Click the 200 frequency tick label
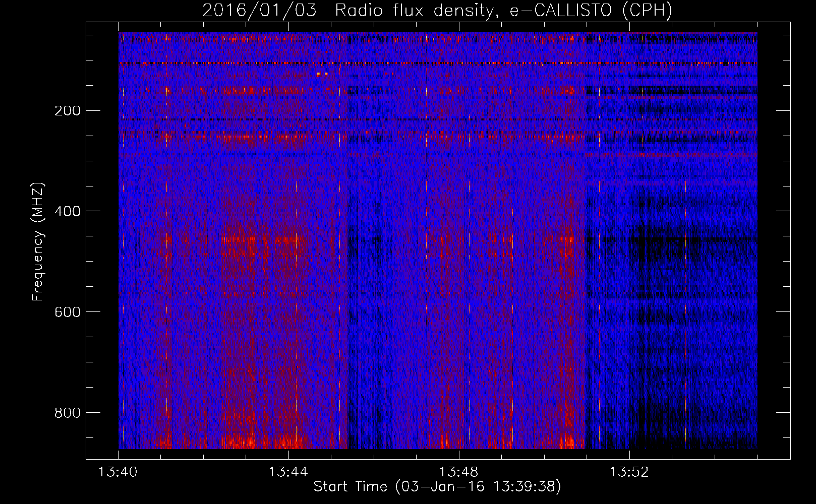The height and width of the screenshot is (504, 816). (x=68, y=110)
